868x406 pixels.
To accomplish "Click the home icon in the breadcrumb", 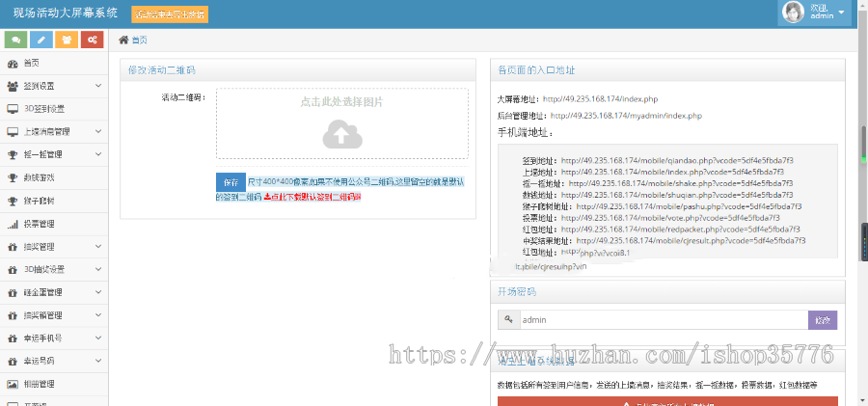I will (123, 40).
